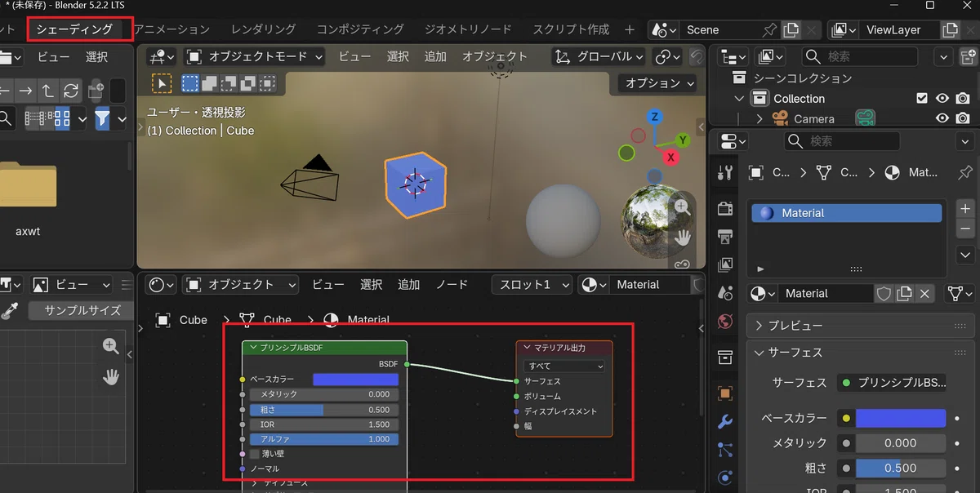
Task: Hide Collection in viewport with eye icon
Action: [x=942, y=99]
